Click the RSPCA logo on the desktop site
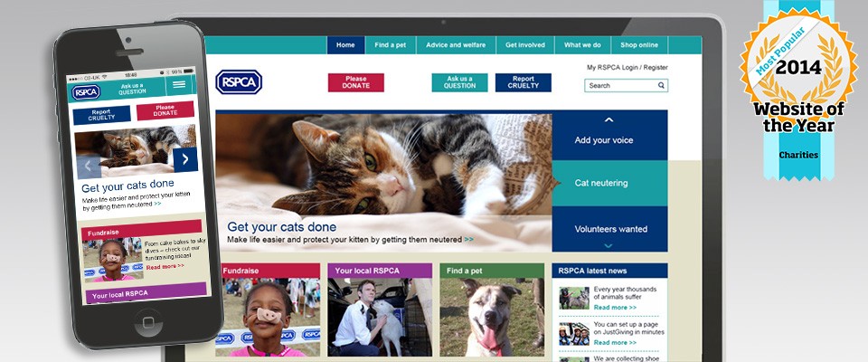 pyautogui.click(x=239, y=82)
